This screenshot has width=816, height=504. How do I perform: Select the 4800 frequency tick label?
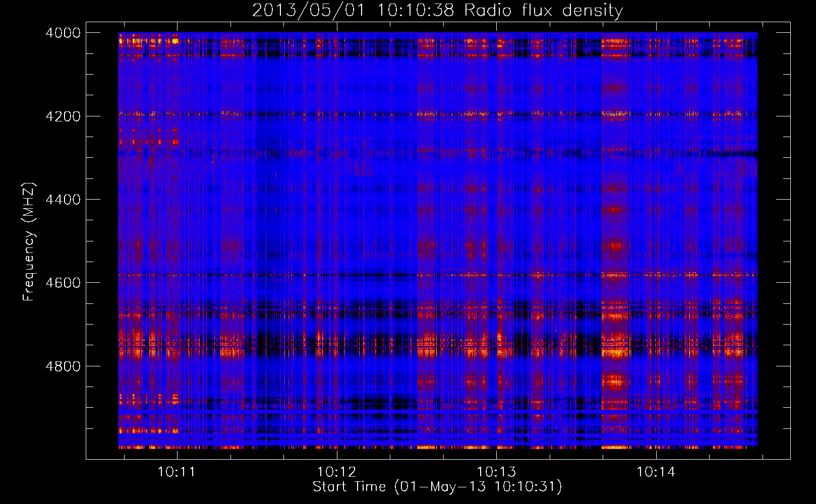(x=63, y=366)
